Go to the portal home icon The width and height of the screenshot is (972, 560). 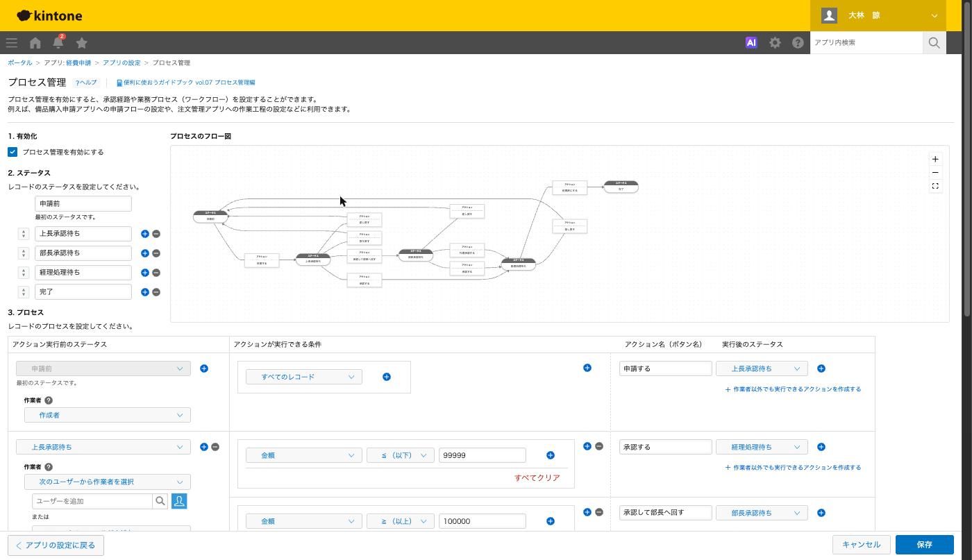tap(35, 42)
